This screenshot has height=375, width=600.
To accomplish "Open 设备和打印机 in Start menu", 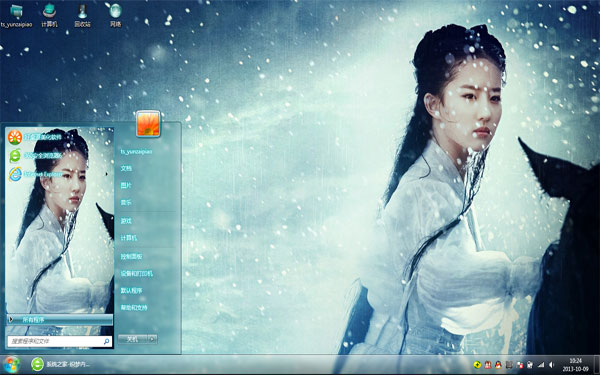I will point(137,274).
